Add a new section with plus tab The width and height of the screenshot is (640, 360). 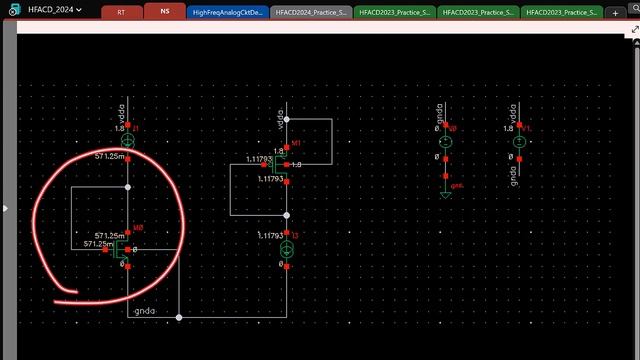[x=615, y=13]
